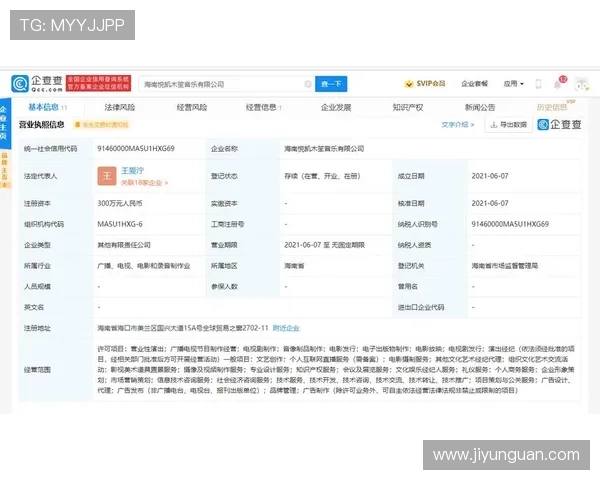
Task: Click the 导出数据 export button
Action: click(509, 124)
